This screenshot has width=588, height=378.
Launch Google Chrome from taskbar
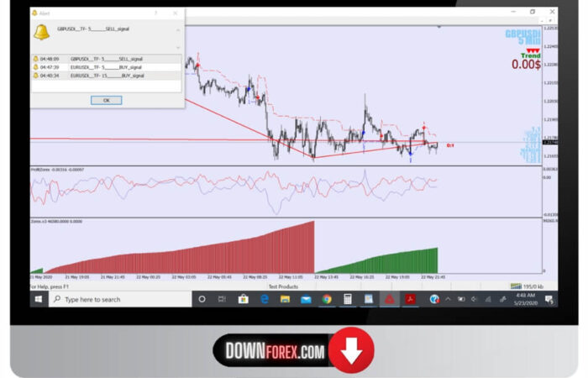(x=327, y=299)
